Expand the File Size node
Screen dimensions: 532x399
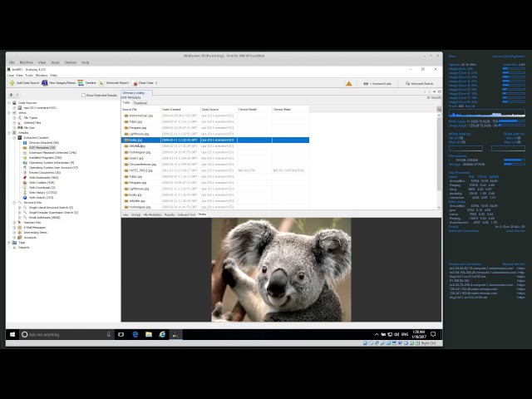coord(14,127)
